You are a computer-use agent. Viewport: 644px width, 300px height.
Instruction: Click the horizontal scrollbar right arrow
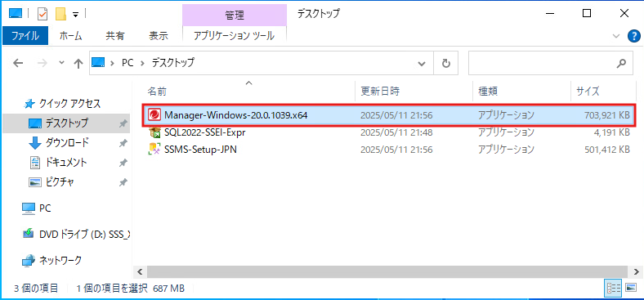point(637,272)
